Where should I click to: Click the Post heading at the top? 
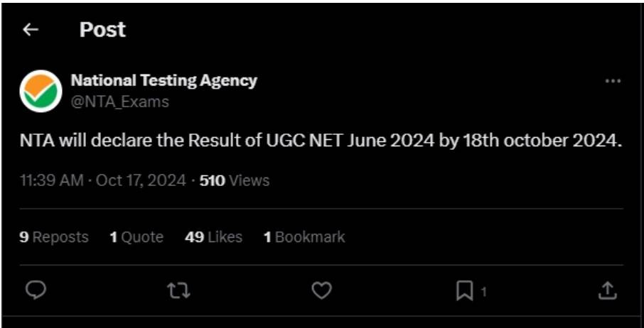[x=102, y=30]
